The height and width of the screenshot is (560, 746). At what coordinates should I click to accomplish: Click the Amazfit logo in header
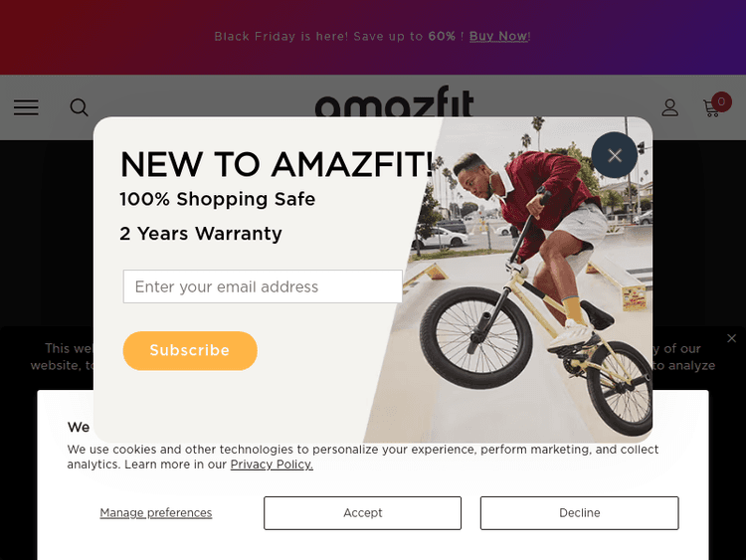(x=394, y=103)
